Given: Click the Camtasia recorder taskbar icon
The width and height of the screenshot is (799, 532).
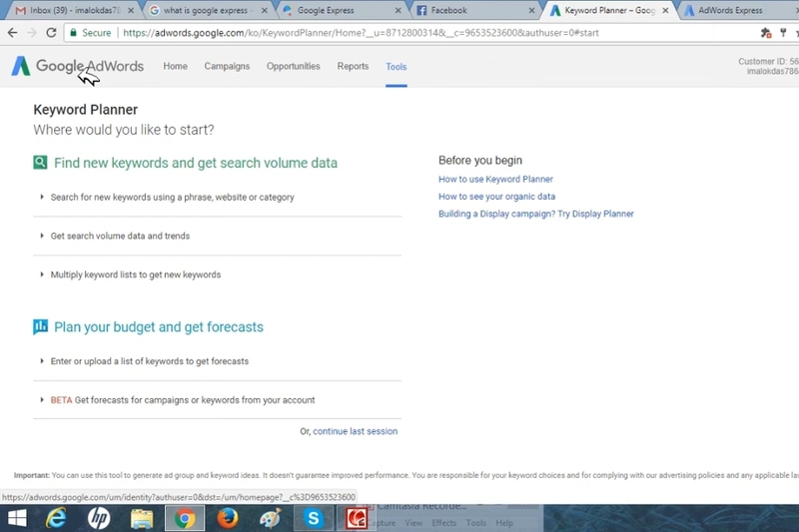Looking at the screenshot, I should (356, 518).
